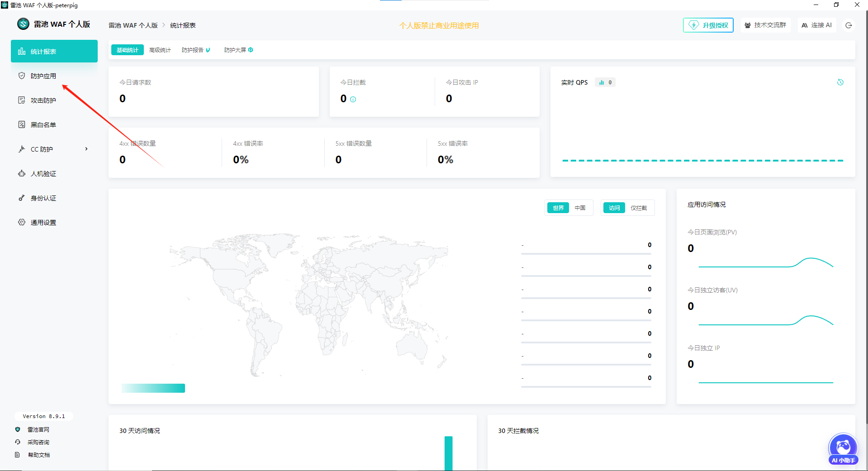Open 攻击防护 in the sidebar
The width and height of the screenshot is (868, 471).
tap(54, 100)
